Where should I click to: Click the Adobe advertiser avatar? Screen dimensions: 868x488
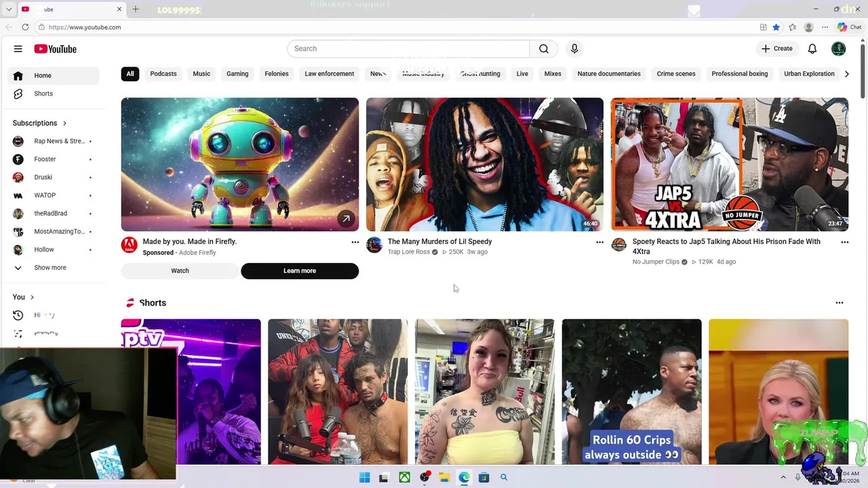[x=130, y=245]
